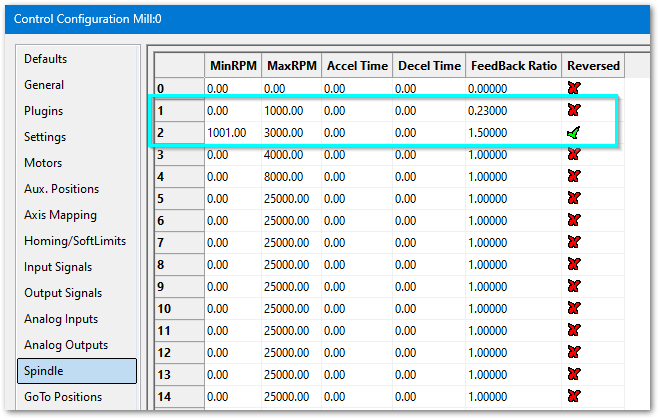659x419 pixels.
Task: Open the Homing/SoftLimits tab
Action: 75,241
